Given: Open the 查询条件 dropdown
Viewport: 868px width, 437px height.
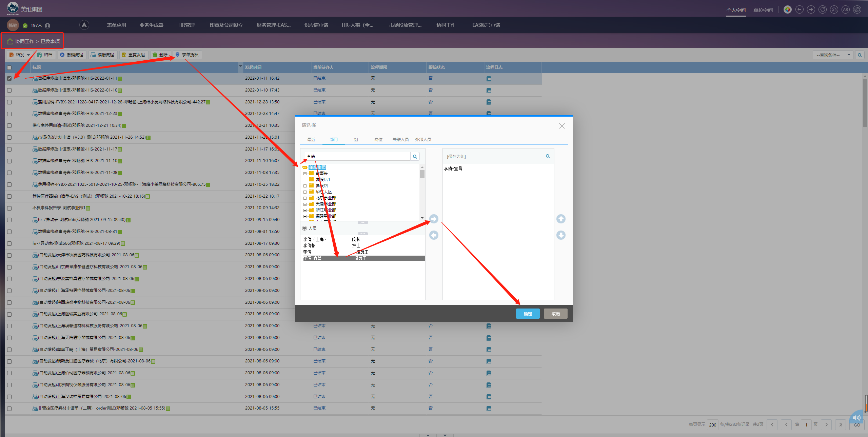Looking at the screenshot, I should 832,55.
